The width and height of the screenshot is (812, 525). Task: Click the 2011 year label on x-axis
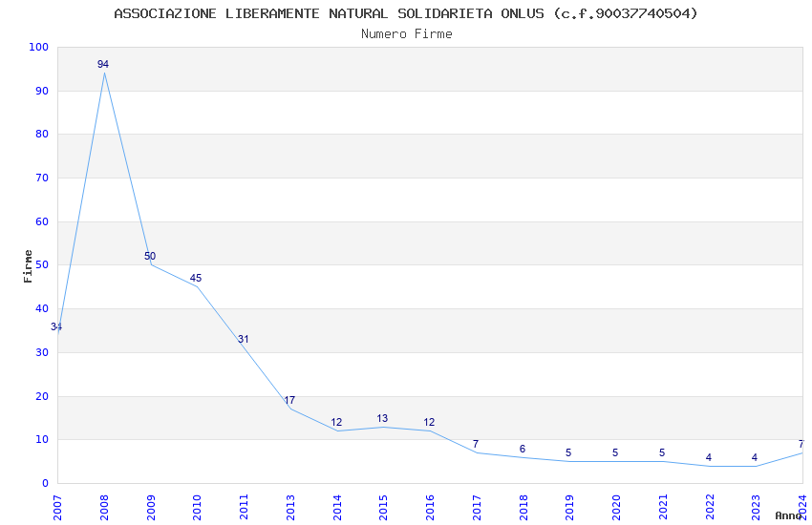[x=244, y=507]
